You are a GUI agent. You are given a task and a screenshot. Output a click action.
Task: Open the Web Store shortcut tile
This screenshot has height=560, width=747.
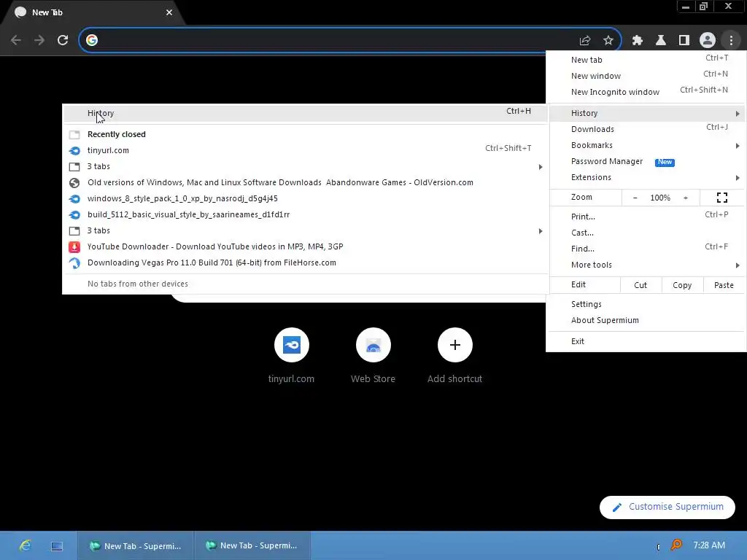tap(373, 345)
